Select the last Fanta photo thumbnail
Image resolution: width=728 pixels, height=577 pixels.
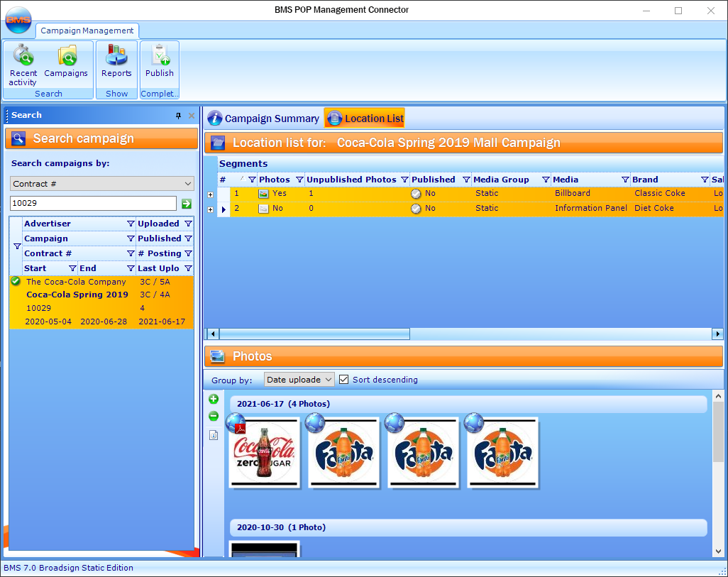click(x=503, y=453)
